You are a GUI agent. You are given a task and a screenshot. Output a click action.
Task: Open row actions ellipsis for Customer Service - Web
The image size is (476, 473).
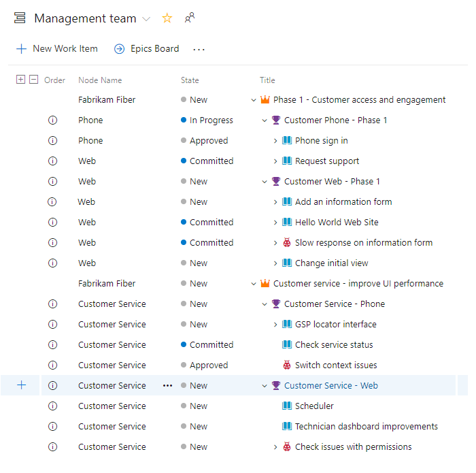tap(167, 386)
